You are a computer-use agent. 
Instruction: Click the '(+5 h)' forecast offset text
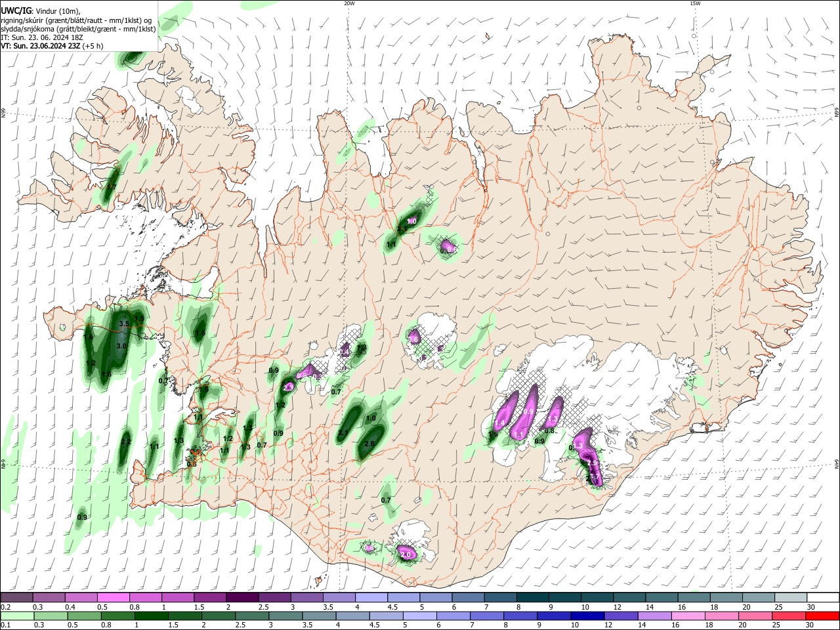93,47
